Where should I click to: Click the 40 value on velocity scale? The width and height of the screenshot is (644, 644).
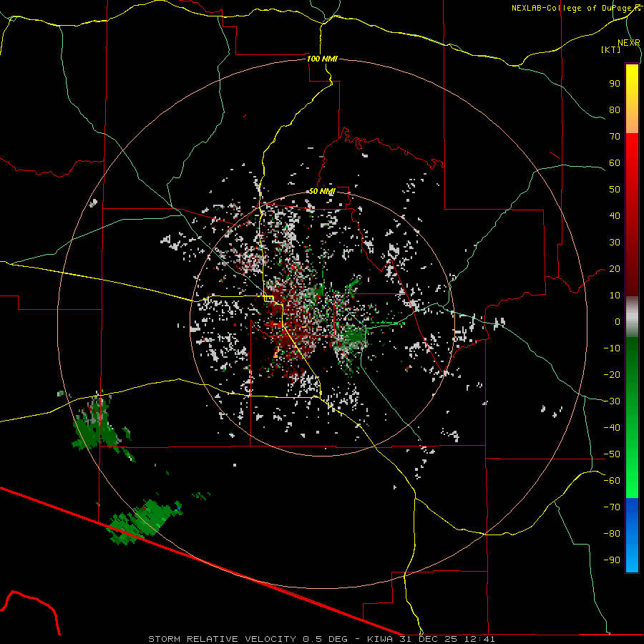[615, 216]
